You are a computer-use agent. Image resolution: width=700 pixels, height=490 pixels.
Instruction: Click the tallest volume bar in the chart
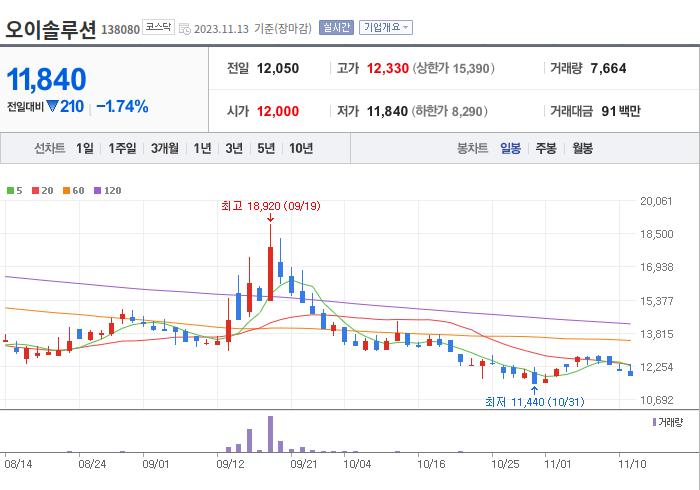(270, 434)
